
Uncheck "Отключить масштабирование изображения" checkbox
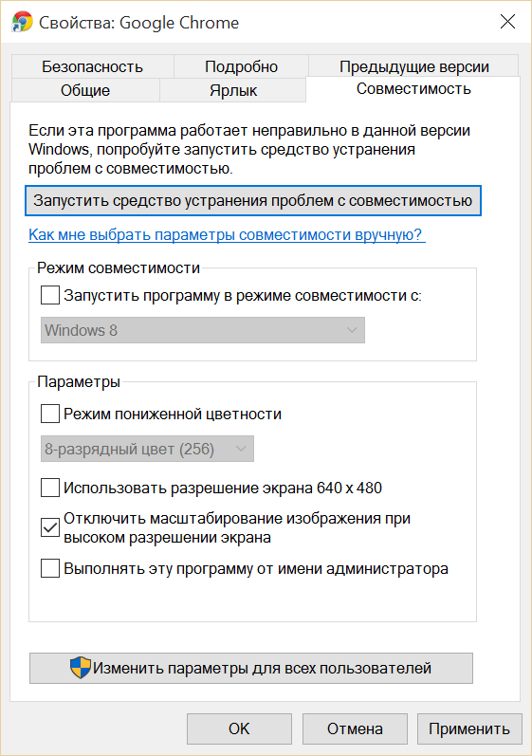click(50, 527)
